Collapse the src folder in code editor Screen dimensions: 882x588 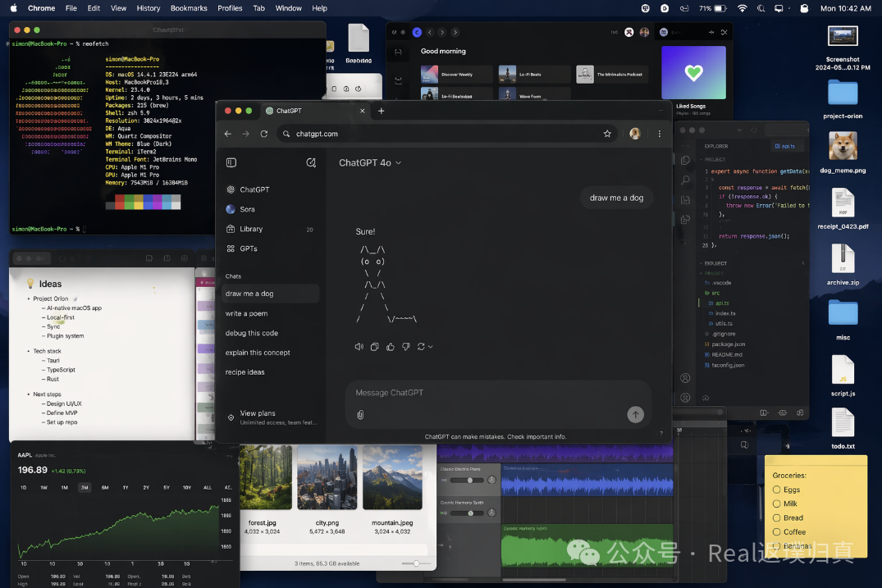(x=712, y=293)
